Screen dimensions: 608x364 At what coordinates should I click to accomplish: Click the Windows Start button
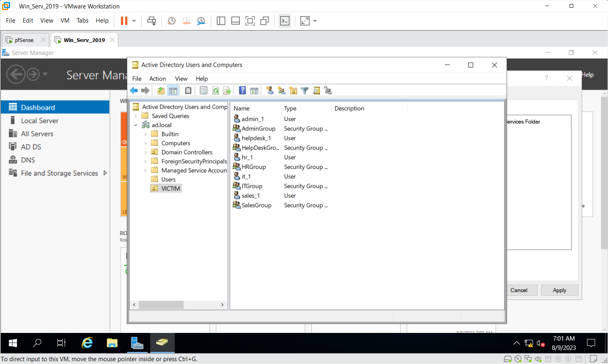[x=13, y=343]
